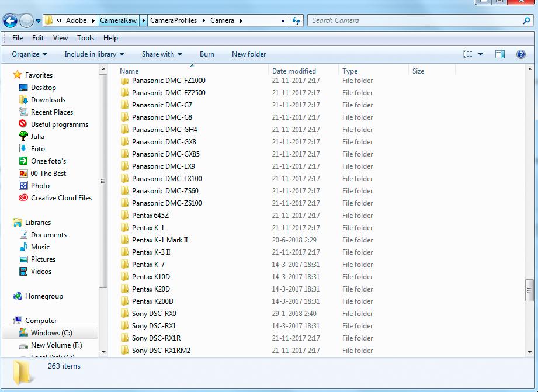
Task: Open Downloads in Favorites
Action: (42, 100)
